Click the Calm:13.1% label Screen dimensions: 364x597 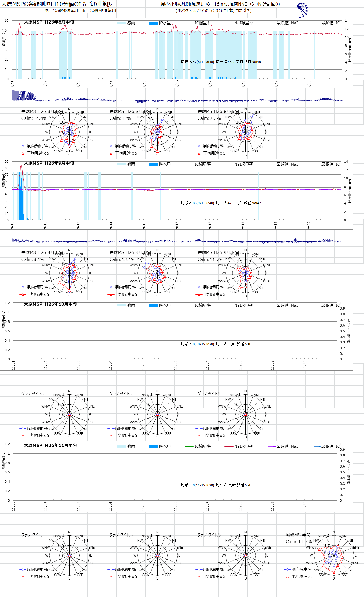click(x=122, y=260)
